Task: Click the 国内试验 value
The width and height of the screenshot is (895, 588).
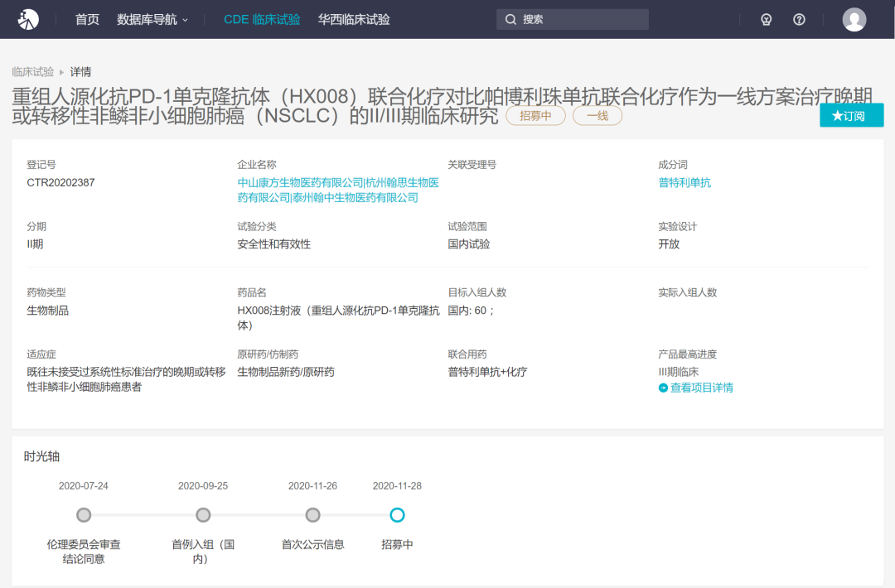Action: [468, 244]
